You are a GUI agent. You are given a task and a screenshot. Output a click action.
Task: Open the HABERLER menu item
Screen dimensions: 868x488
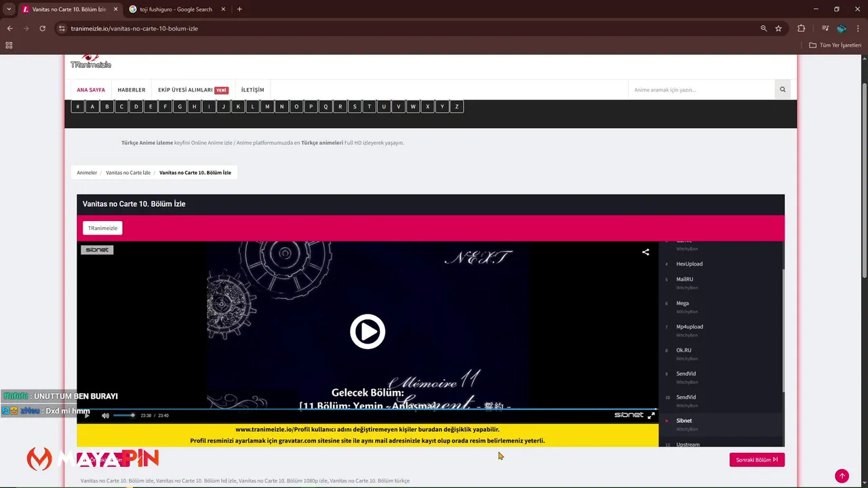point(132,89)
